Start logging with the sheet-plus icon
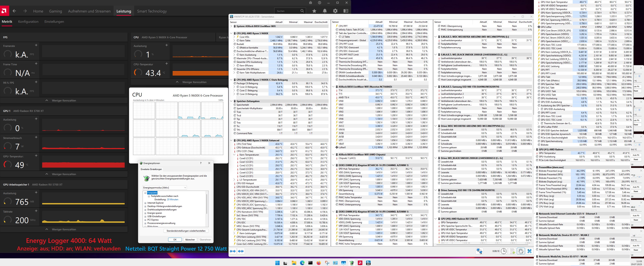The height and width of the screenshot is (266, 644). coord(512,251)
